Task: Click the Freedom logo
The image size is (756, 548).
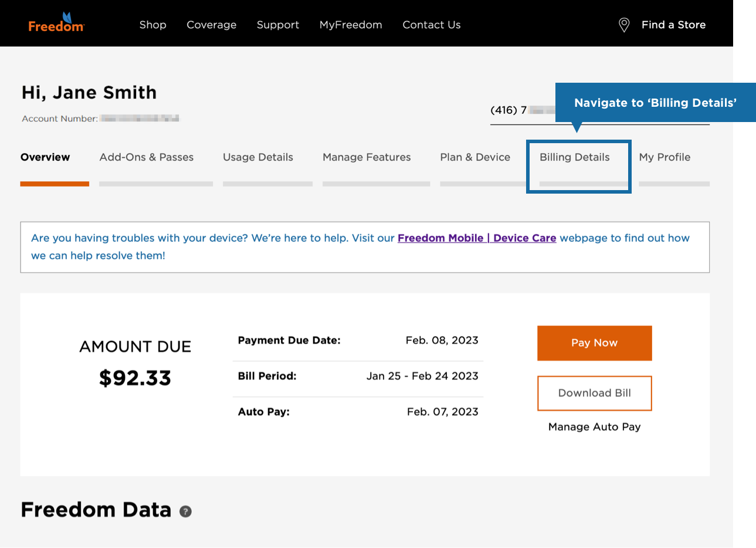Action: point(56,22)
